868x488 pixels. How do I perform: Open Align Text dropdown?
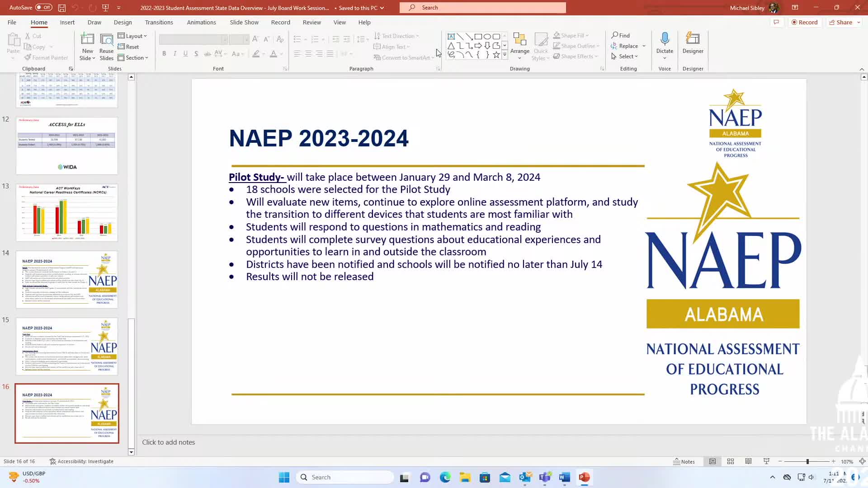pyautogui.click(x=392, y=47)
